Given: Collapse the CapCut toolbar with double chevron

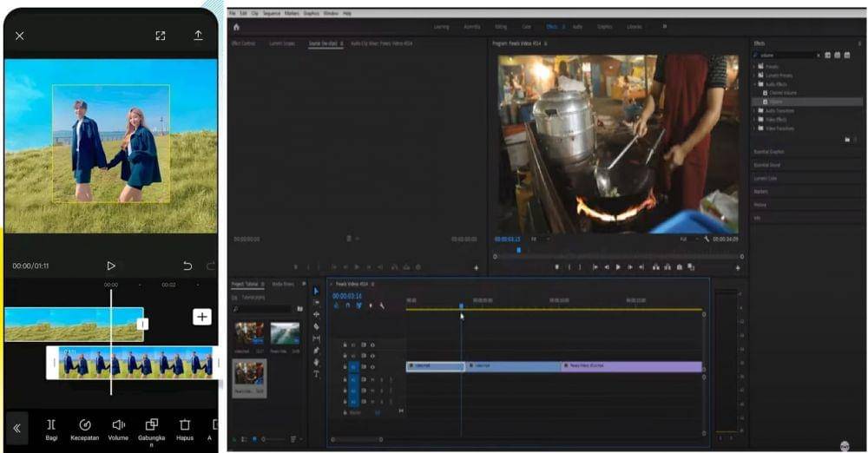Looking at the screenshot, I should click(x=16, y=428).
